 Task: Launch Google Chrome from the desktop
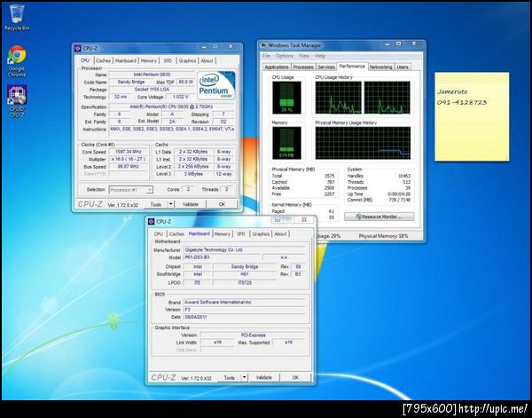[x=17, y=61]
